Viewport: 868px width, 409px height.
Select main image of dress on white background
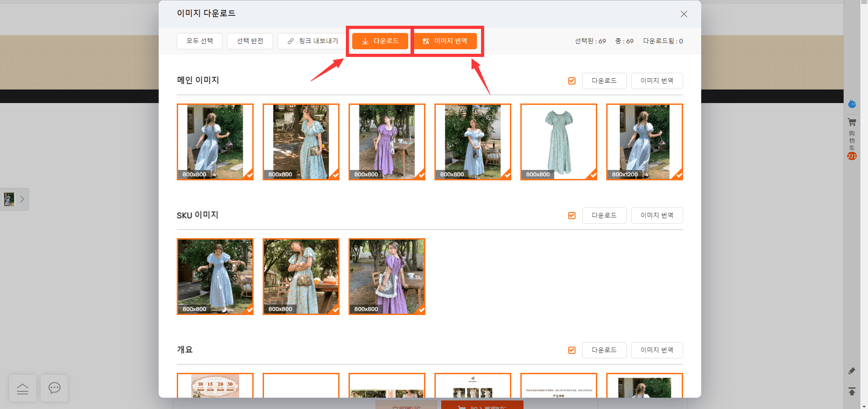[559, 142]
